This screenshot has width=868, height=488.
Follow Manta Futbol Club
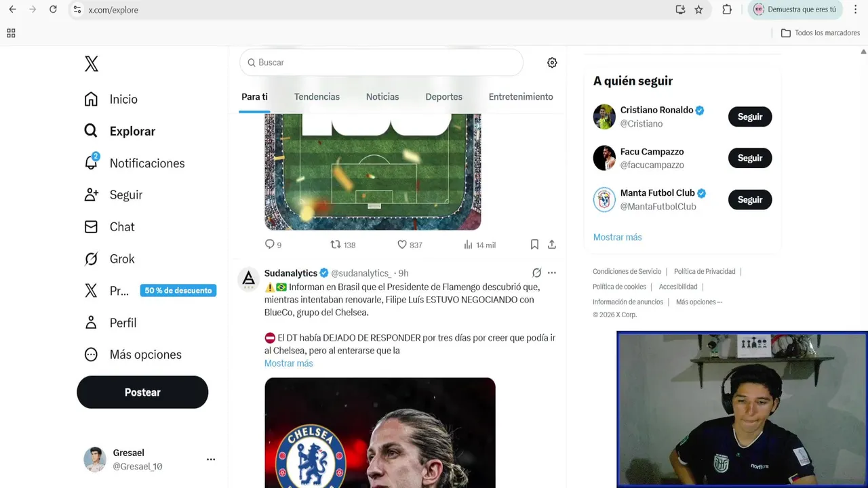click(x=750, y=200)
